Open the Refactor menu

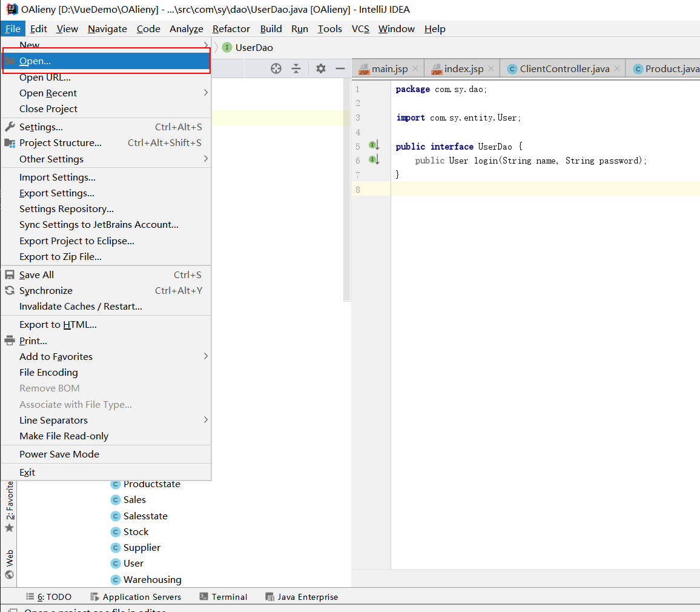231,29
